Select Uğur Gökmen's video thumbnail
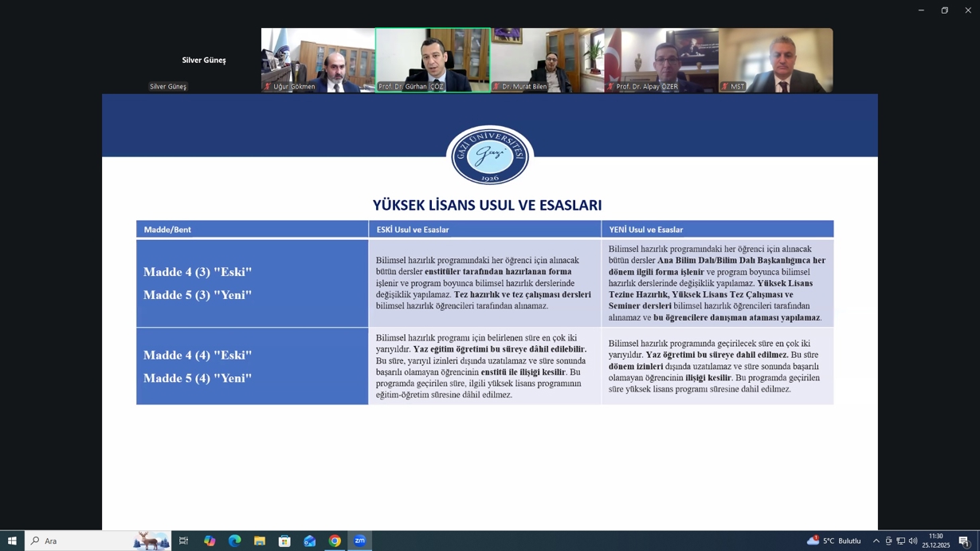Viewport: 980px width, 551px height. [x=318, y=60]
